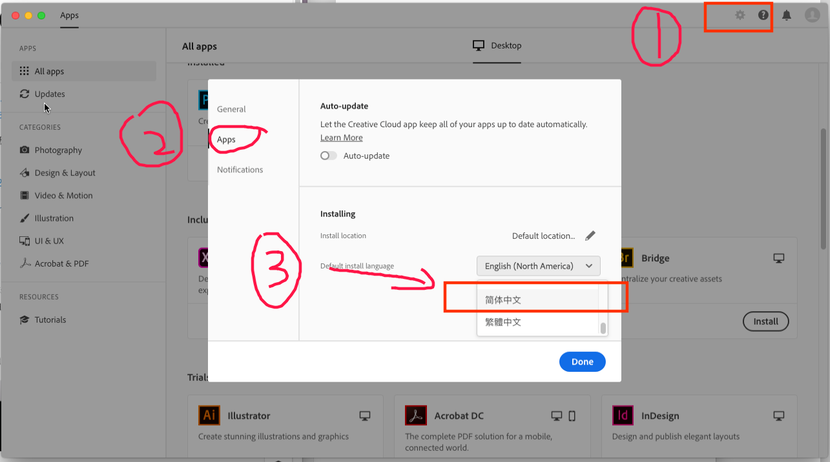Click the Illustrator app name

pos(249,415)
